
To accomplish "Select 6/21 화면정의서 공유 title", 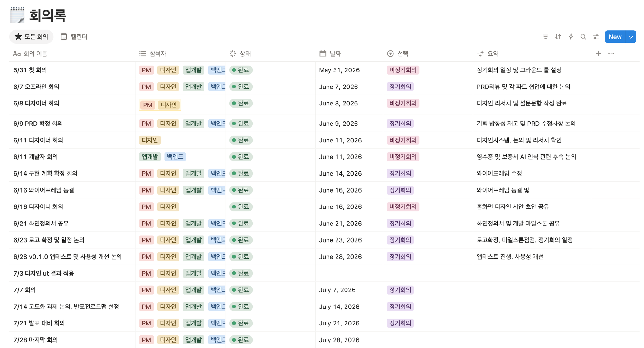I will [41, 223].
